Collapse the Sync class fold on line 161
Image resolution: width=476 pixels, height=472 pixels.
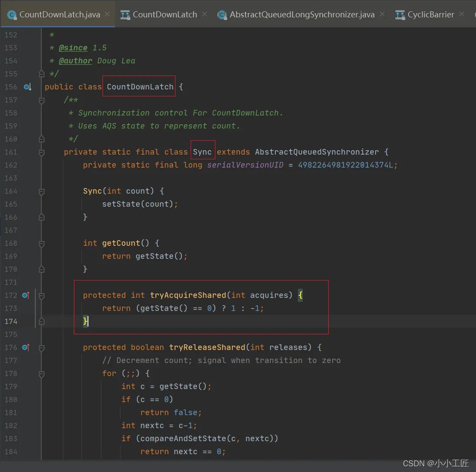point(42,152)
